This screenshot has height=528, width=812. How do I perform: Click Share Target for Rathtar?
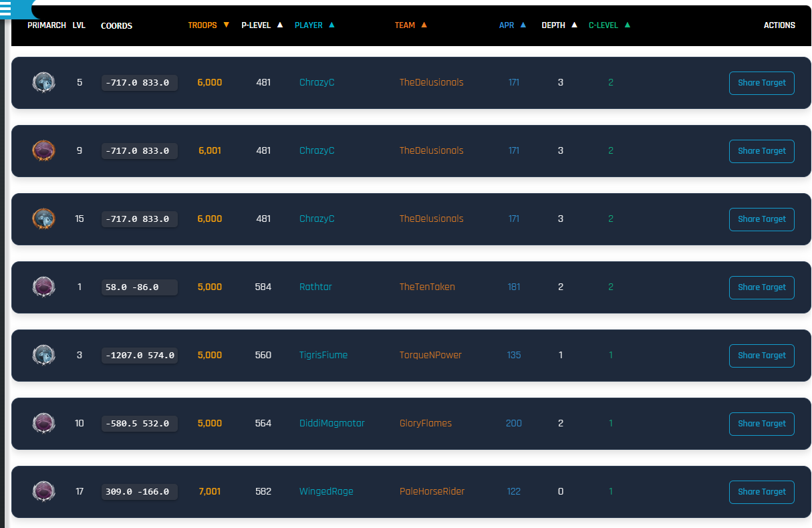(x=761, y=287)
